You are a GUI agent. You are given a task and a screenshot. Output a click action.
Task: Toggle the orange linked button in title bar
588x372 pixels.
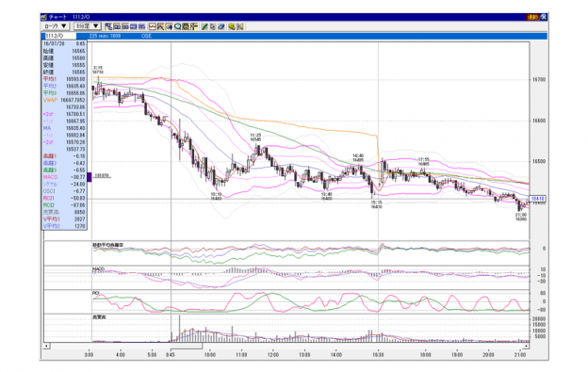532,17
